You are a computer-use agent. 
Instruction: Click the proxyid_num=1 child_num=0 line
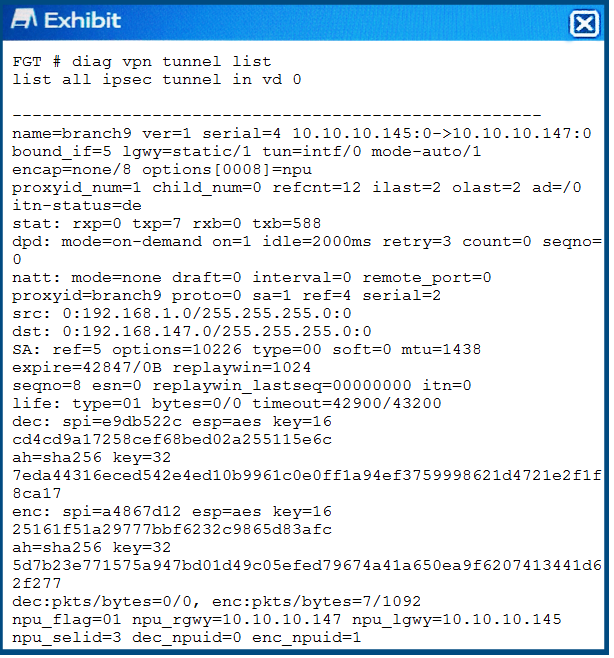pos(297,188)
